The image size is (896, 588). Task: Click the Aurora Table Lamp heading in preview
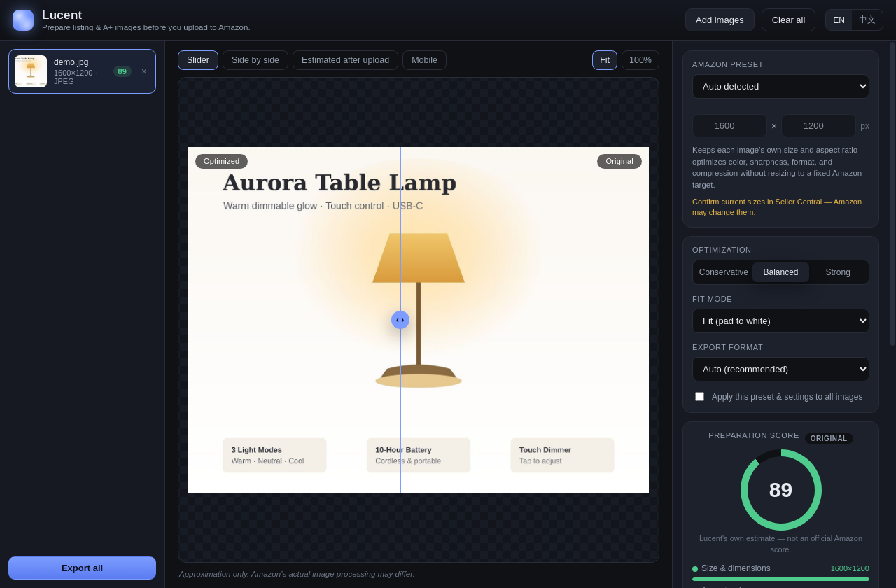coord(339,183)
